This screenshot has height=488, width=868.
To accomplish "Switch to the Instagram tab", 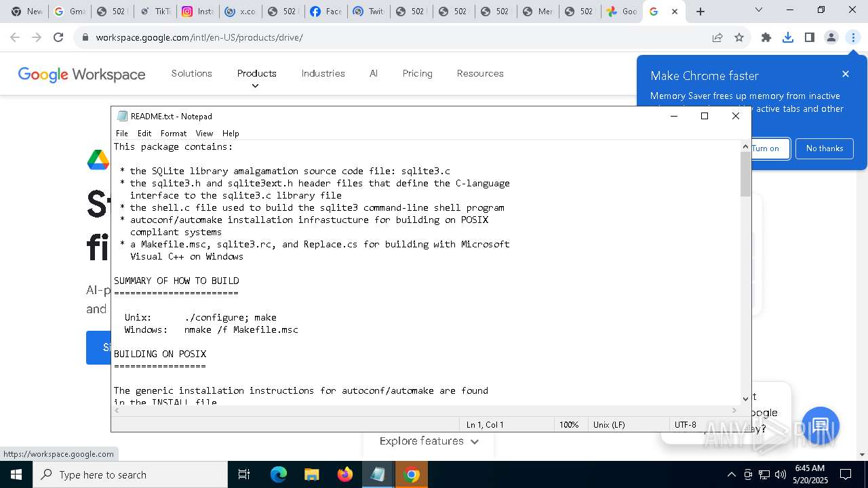I will [x=197, y=12].
